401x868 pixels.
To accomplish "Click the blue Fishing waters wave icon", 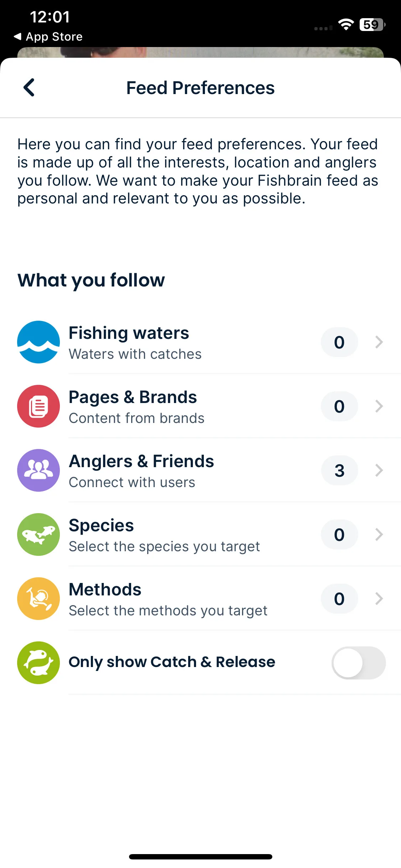I will coord(38,342).
